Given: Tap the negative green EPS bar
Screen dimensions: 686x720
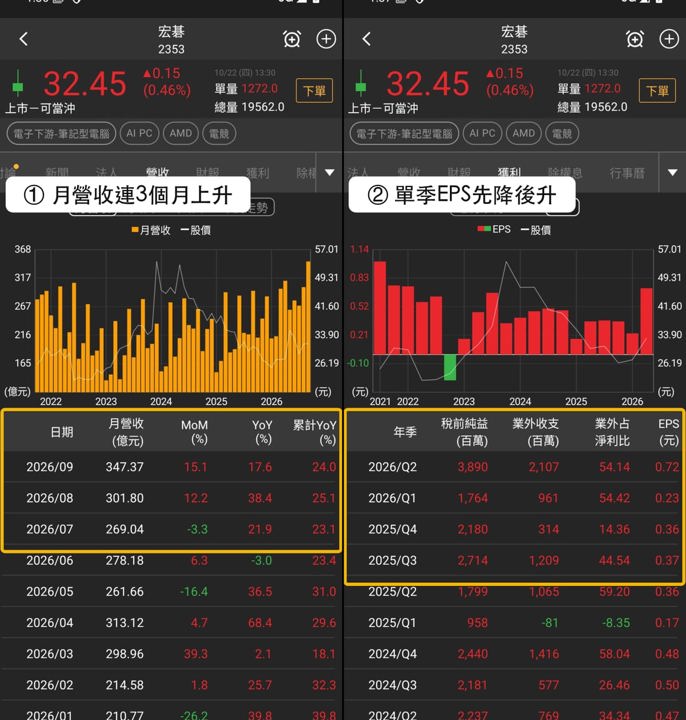Looking at the screenshot, I should click(450, 367).
